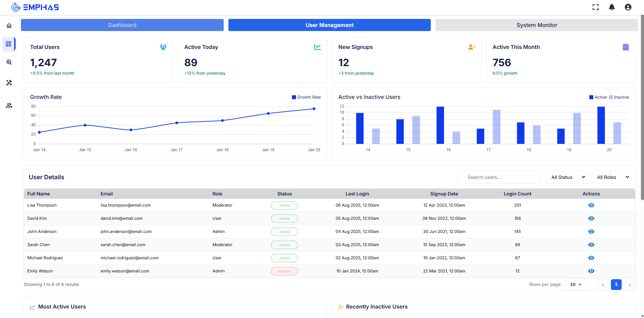This screenshot has width=644, height=318.
Task: Open the All Status filter dropdown
Action: pyautogui.click(x=566, y=177)
